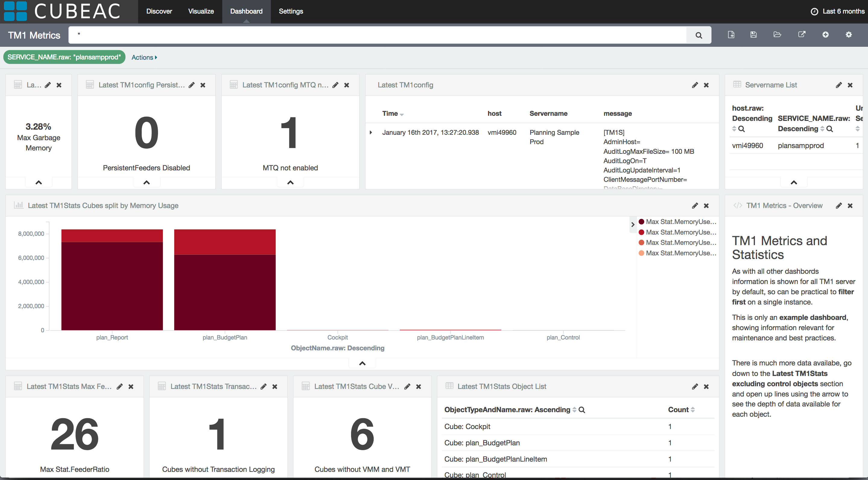Open dashboard options gear icon
This screenshot has height=480, width=868.
(x=849, y=35)
